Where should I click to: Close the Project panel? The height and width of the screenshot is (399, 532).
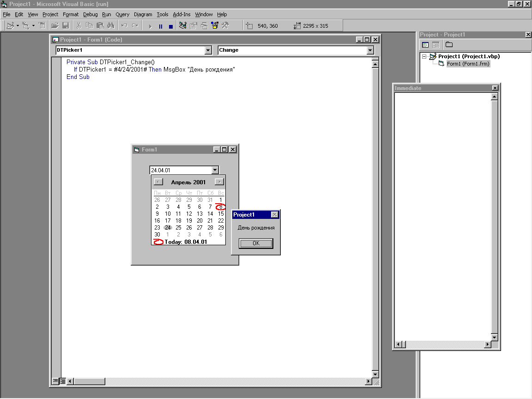pyautogui.click(x=528, y=35)
